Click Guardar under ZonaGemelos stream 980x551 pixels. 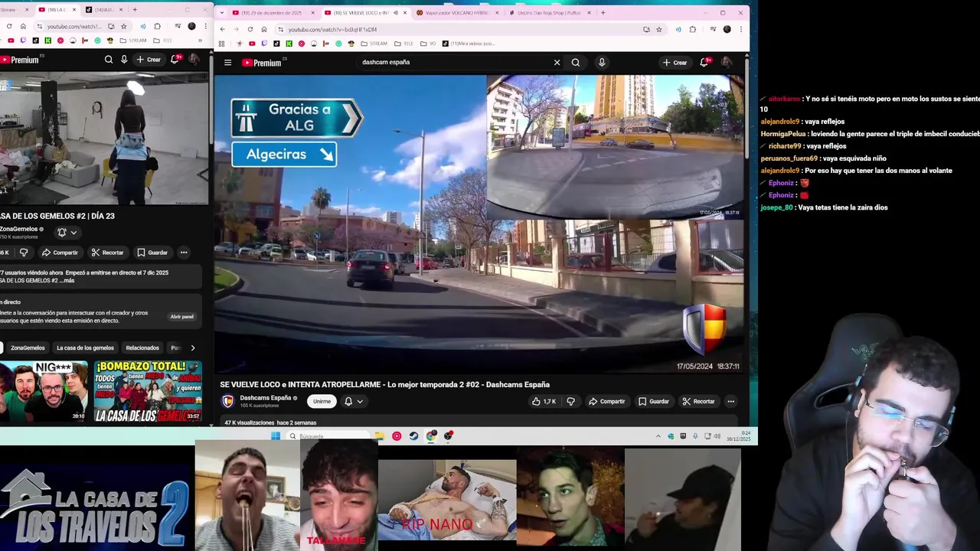coord(152,253)
